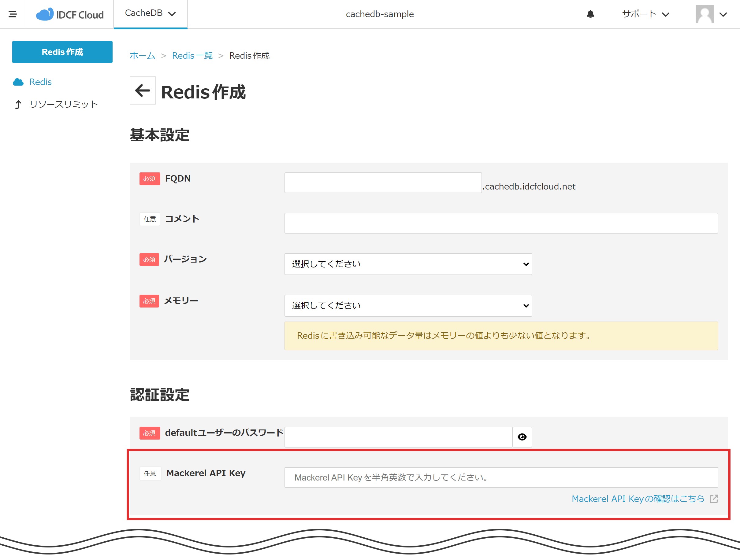
Task: Toggle password visibility with the eye icon
Action: 522,437
